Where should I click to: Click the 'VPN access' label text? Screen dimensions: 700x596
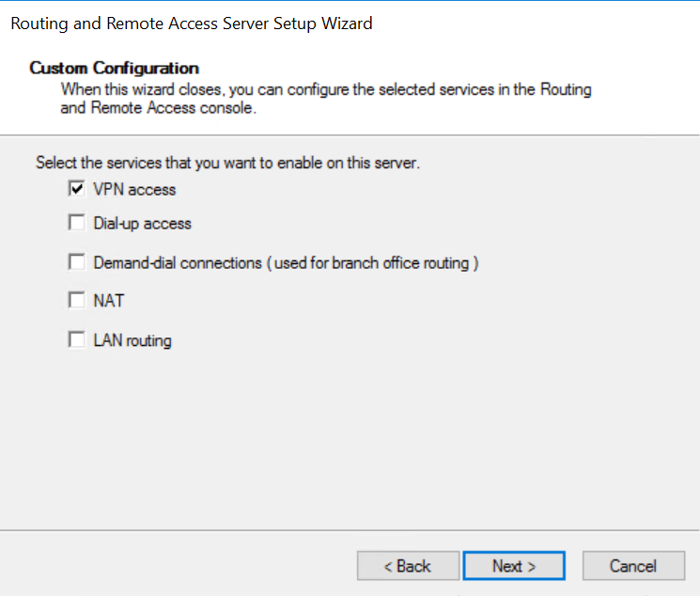[134, 189]
